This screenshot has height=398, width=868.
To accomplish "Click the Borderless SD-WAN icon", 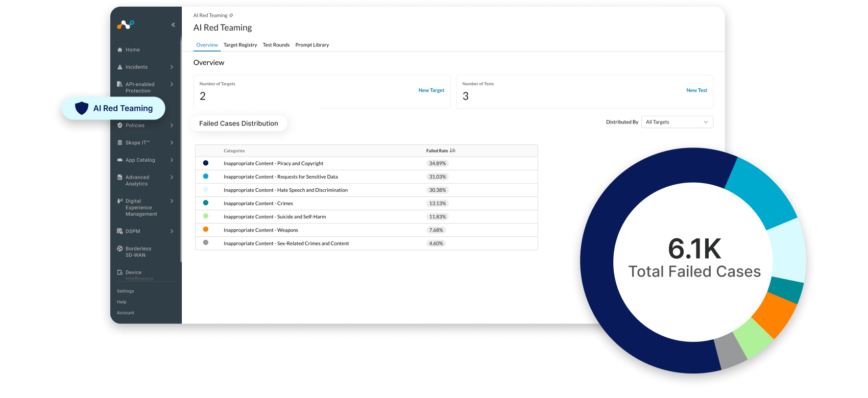I will 120,249.
